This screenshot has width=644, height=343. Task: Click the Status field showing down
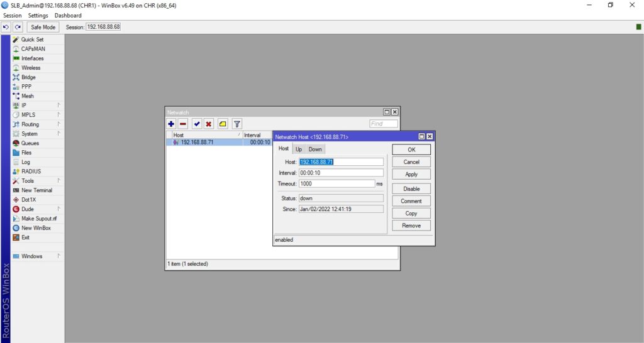coord(341,198)
